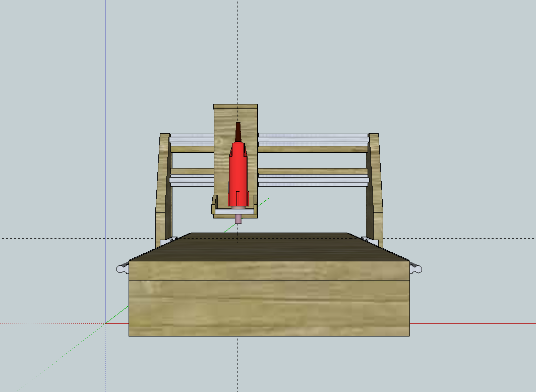Select the narrow upper front base strip
Screen dimensions: 536x392
click(269, 270)
